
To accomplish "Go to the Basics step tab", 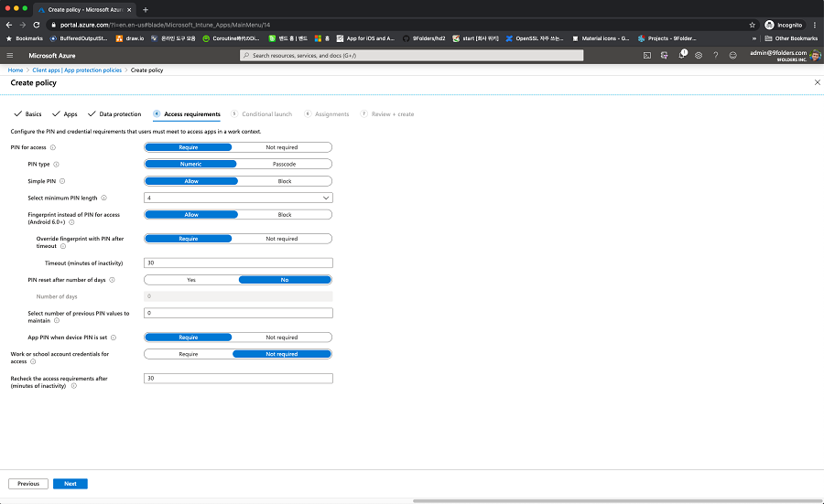I will point(27,114).
